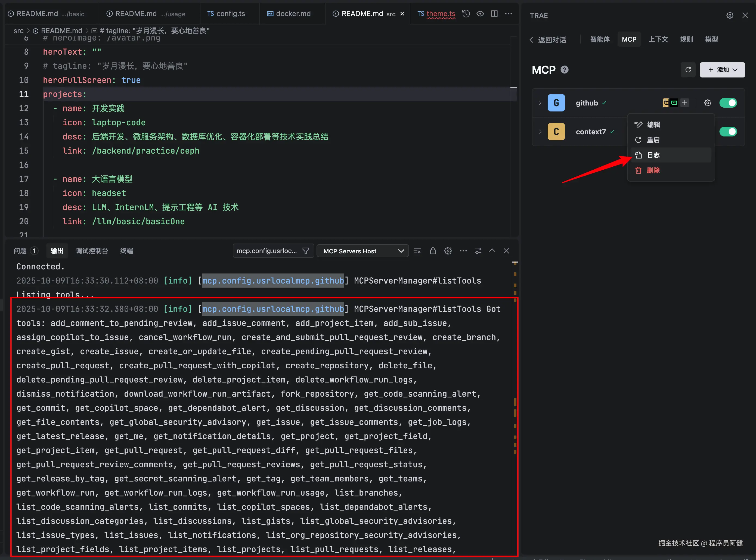The image size is (756, 560).
Task: Toggle Markdown preview icon in editor toolbar
Action: tap(480, 14)
